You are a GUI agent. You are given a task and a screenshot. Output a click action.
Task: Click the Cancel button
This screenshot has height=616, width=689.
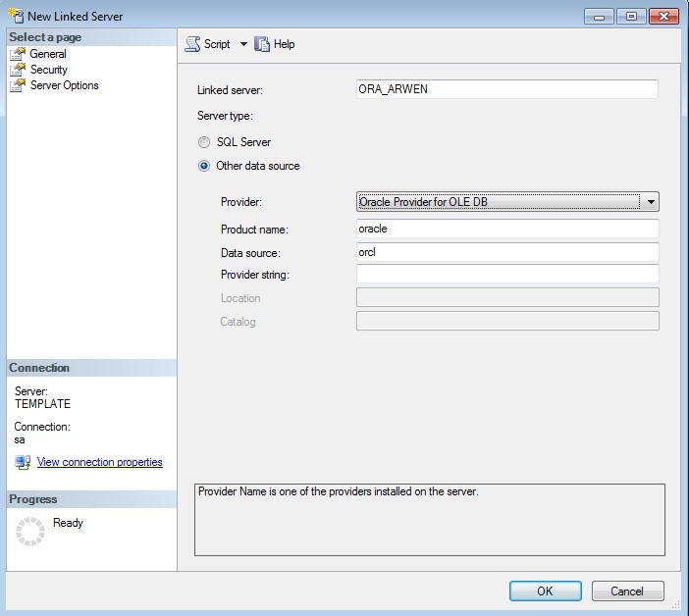pyautogui.click(x=627, y=590)
